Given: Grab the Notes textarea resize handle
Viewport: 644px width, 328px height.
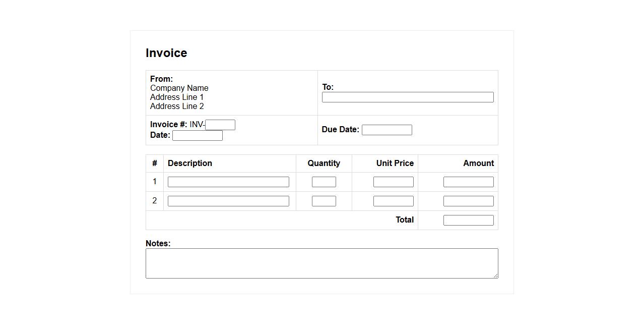Looking at the screenshot, I should click(495, 276).
